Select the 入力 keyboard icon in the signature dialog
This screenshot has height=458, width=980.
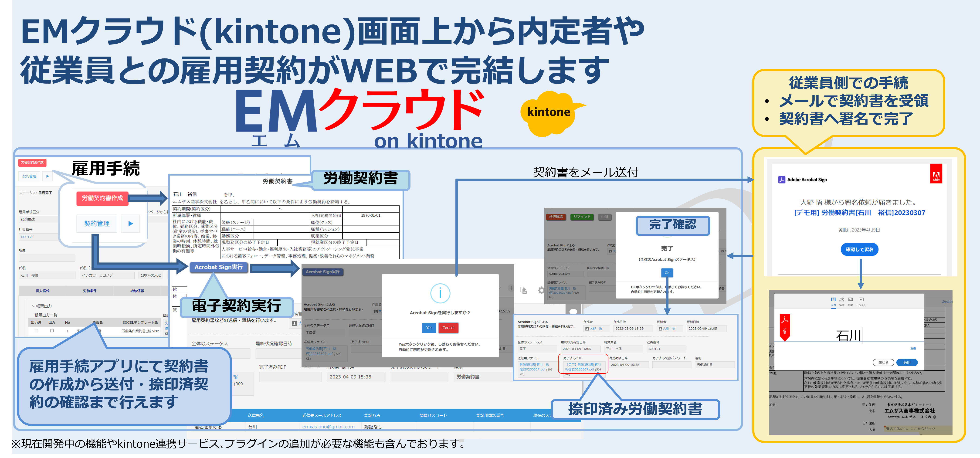coord(834,300)
